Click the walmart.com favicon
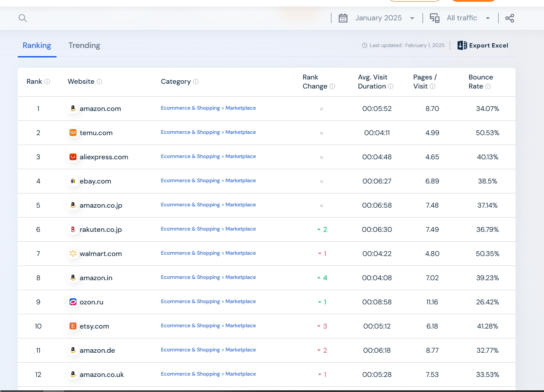 (x=73, y=254)
